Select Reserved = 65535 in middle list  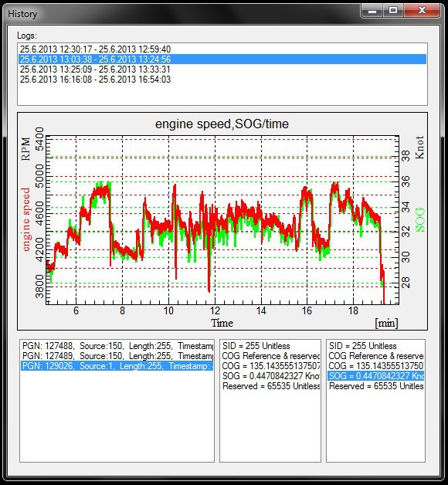point(270,386)
